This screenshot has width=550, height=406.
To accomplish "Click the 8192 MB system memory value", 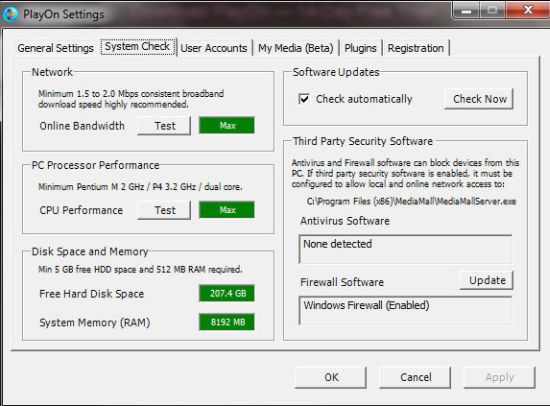I will tap(227, 322).
